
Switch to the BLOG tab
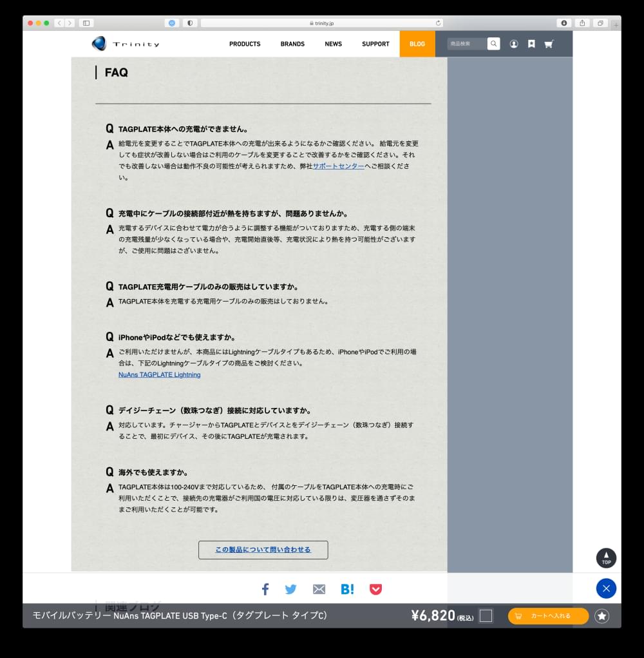pos(417,44)
